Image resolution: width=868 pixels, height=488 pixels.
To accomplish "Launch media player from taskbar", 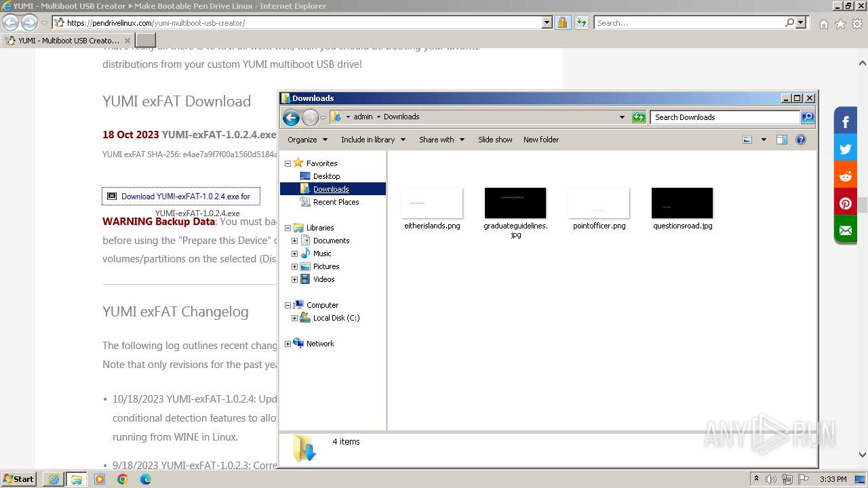I will [x=100, y=479].
